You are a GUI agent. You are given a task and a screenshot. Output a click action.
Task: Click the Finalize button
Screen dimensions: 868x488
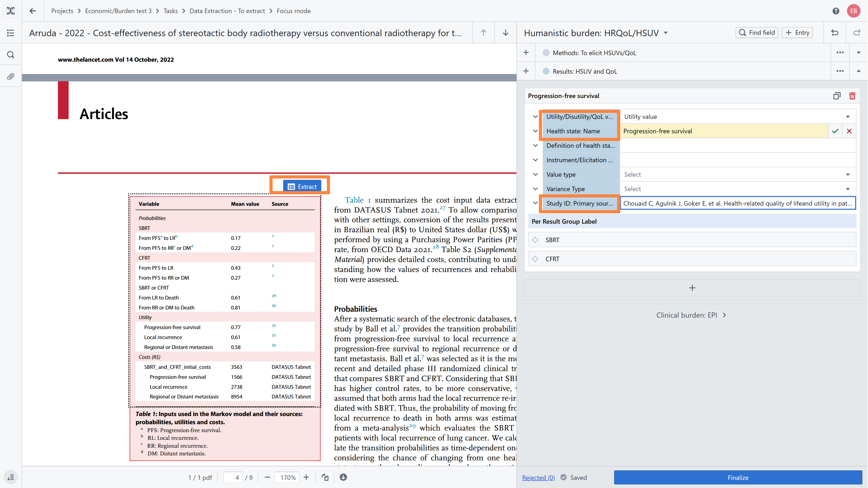pos(738,477)
